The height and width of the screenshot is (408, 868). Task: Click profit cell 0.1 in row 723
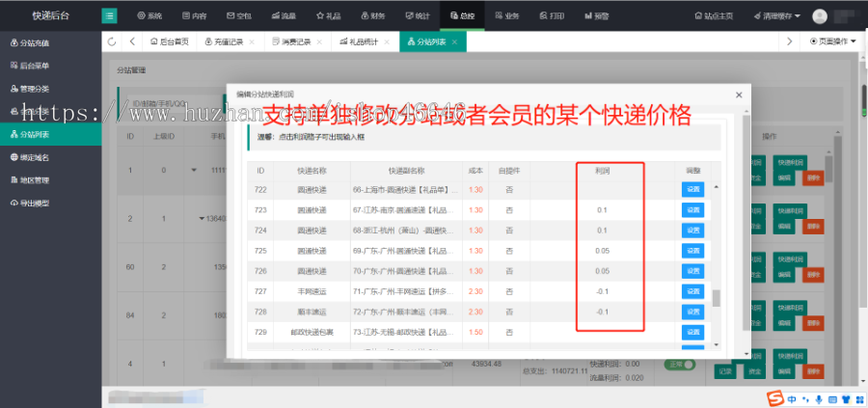click(602, 210)
